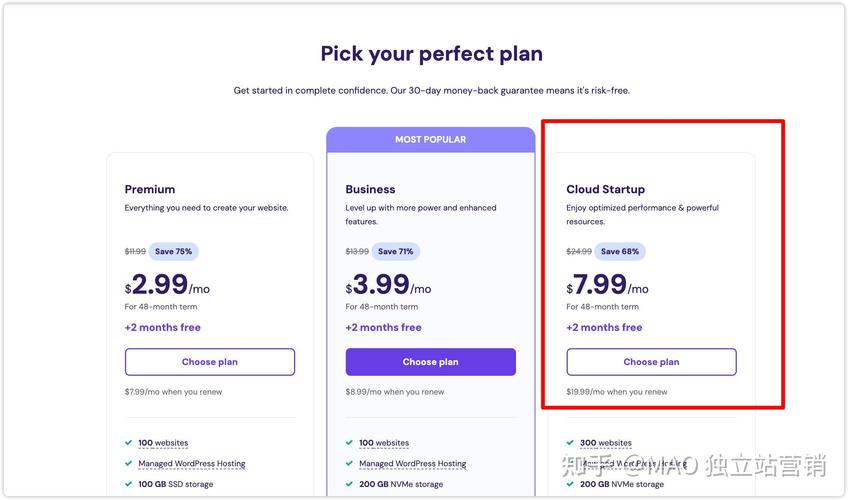The image size is (848, 500).
Task: Click checkmark icon beside Premium 100 websites
Action: tap(128, 442)
